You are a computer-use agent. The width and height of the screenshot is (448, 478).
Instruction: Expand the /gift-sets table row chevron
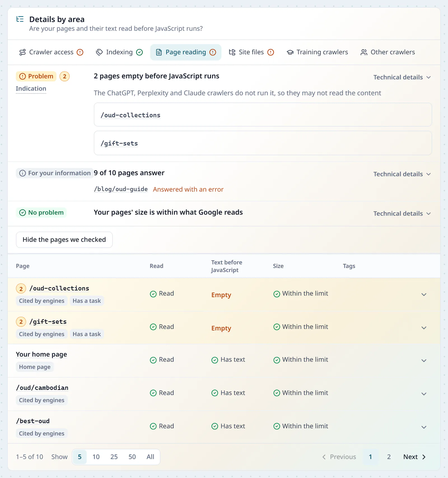click(424, 328)
